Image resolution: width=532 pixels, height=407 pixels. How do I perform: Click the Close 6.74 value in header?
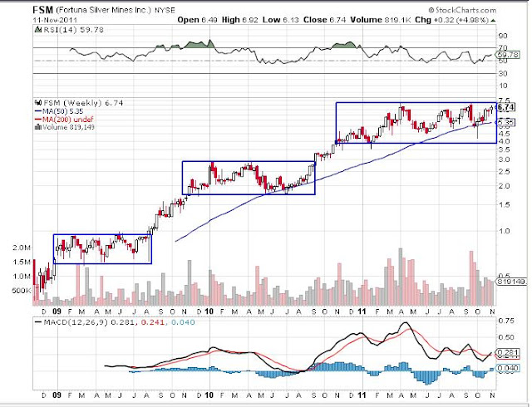324,20
